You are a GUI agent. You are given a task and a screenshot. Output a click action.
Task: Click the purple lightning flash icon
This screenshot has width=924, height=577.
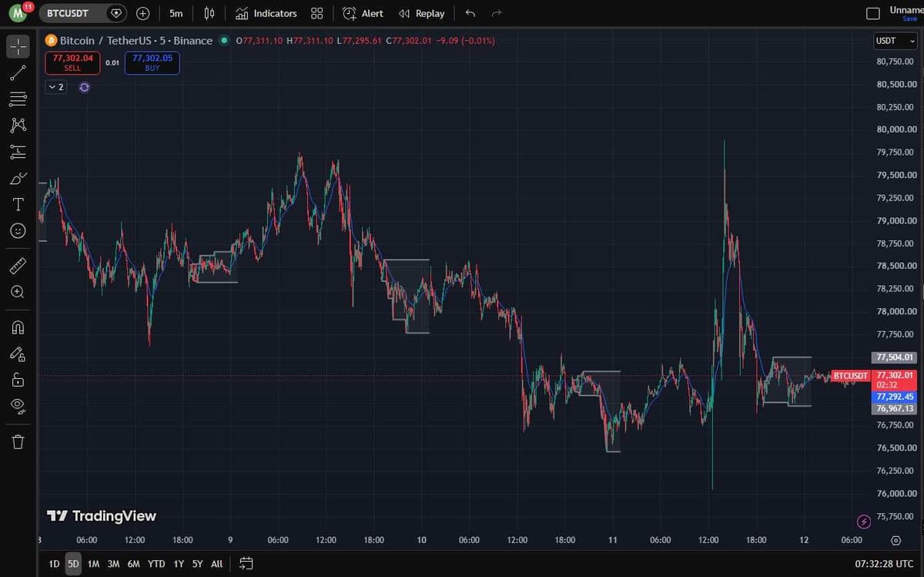pyautogui.click(x=863, y=522)
